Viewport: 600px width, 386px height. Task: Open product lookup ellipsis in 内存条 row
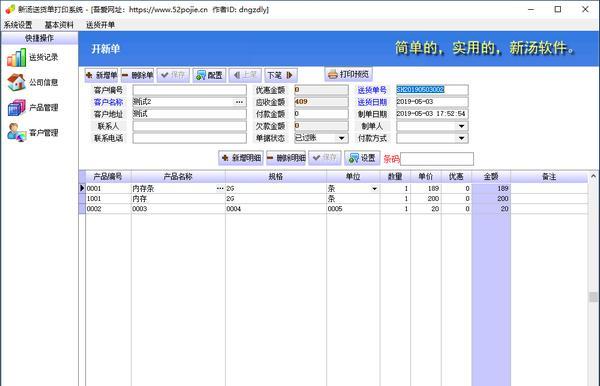pos(220,189)
